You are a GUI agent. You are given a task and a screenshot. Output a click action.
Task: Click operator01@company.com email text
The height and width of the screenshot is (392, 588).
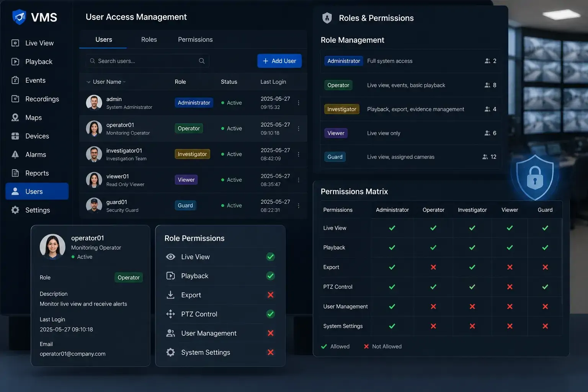click(x=72, y=354)
